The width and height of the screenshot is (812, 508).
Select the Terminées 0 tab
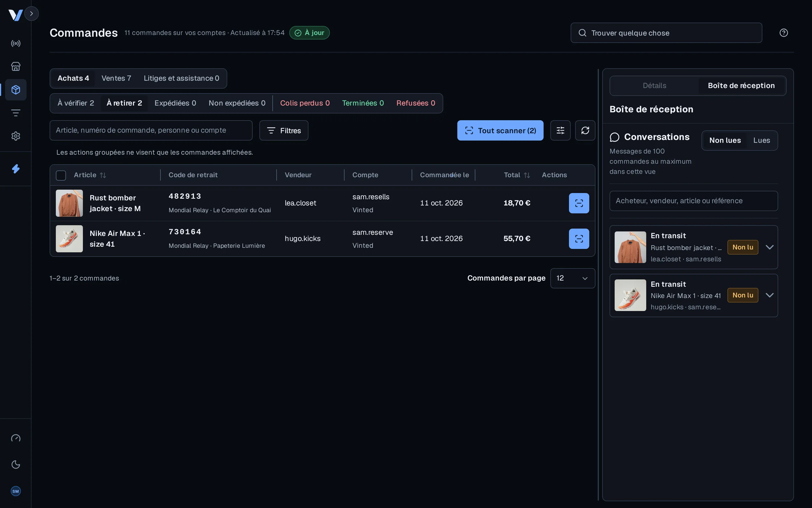363,103
